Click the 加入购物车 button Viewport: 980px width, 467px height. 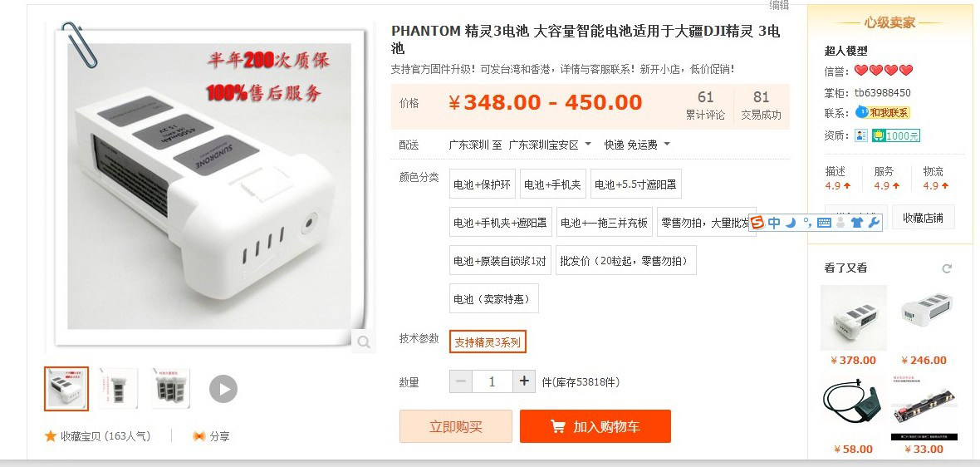595,426
